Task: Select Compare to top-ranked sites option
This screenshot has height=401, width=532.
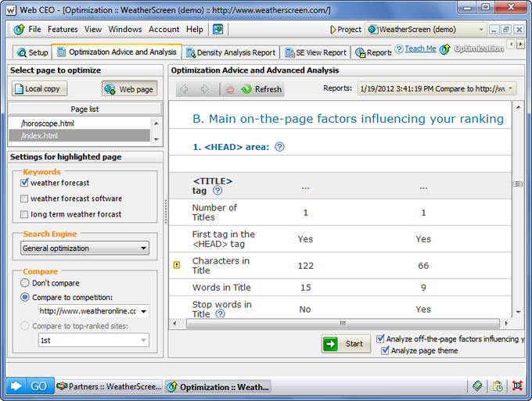Action: (25, 326)
